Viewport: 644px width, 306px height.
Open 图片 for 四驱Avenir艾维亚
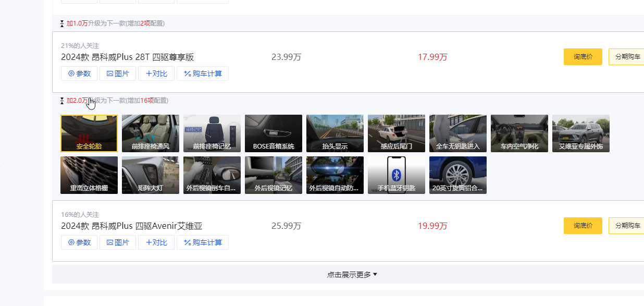[x=118, y=242]
